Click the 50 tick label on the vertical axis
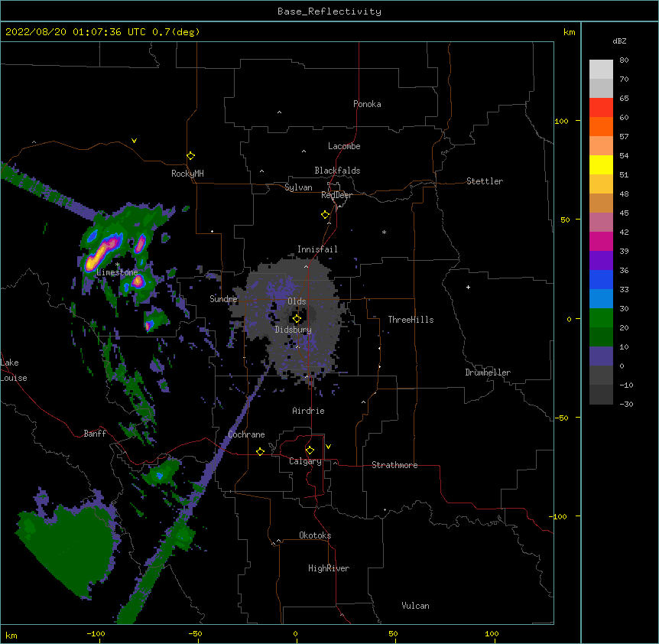Screen dimensions: 659x644 (x=565, y=220)
